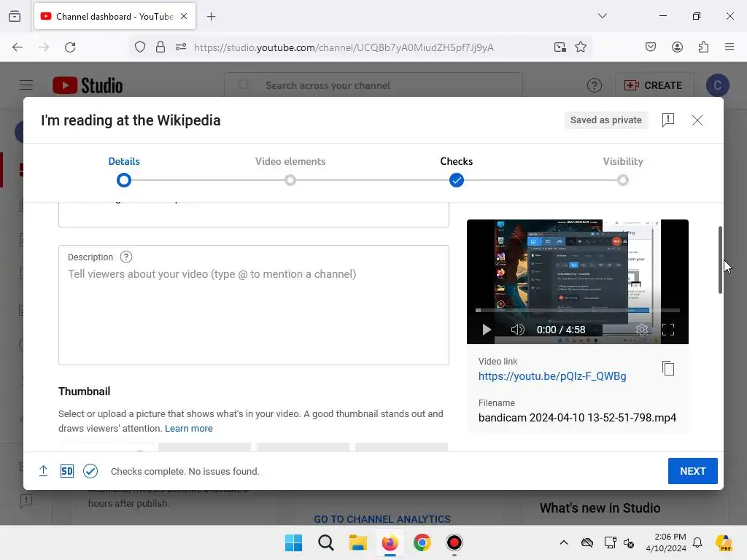Open the Firefox extensions icon
747x560 pixels.
703,47
